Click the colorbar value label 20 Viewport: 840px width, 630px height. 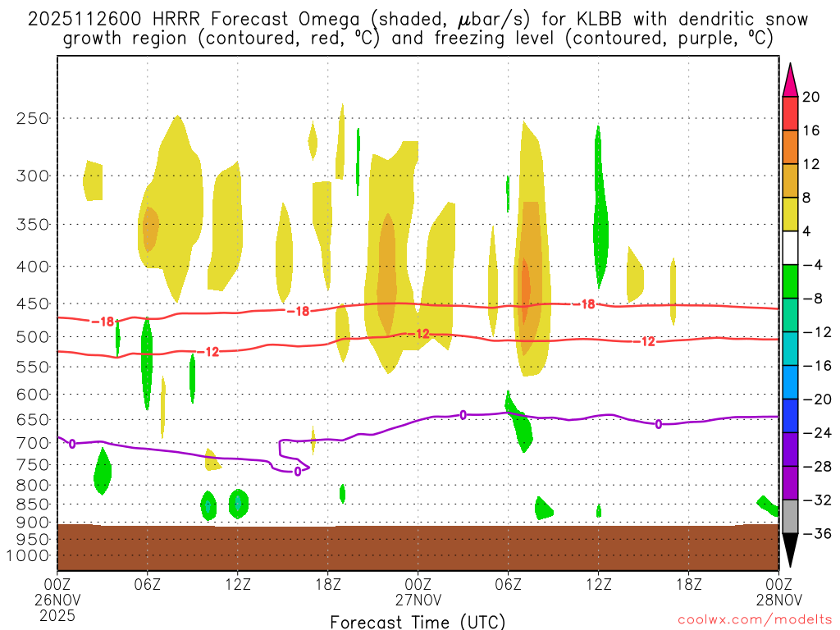point(811,97)
